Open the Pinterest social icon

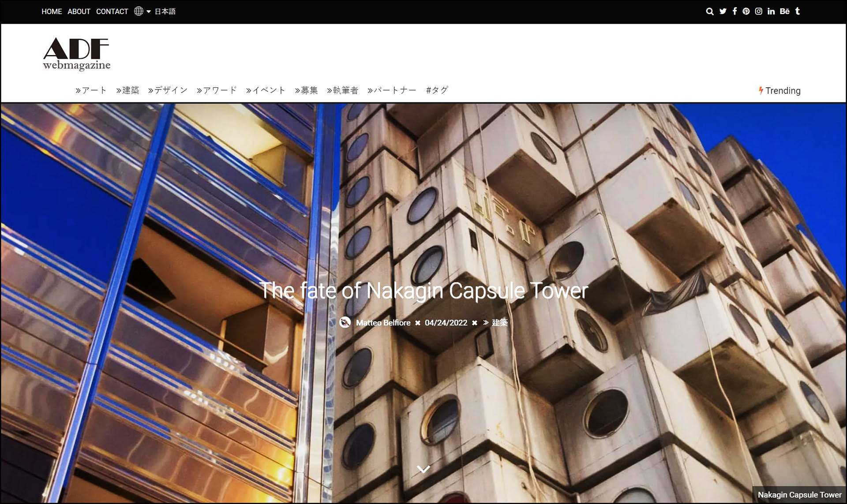(746, 11)
